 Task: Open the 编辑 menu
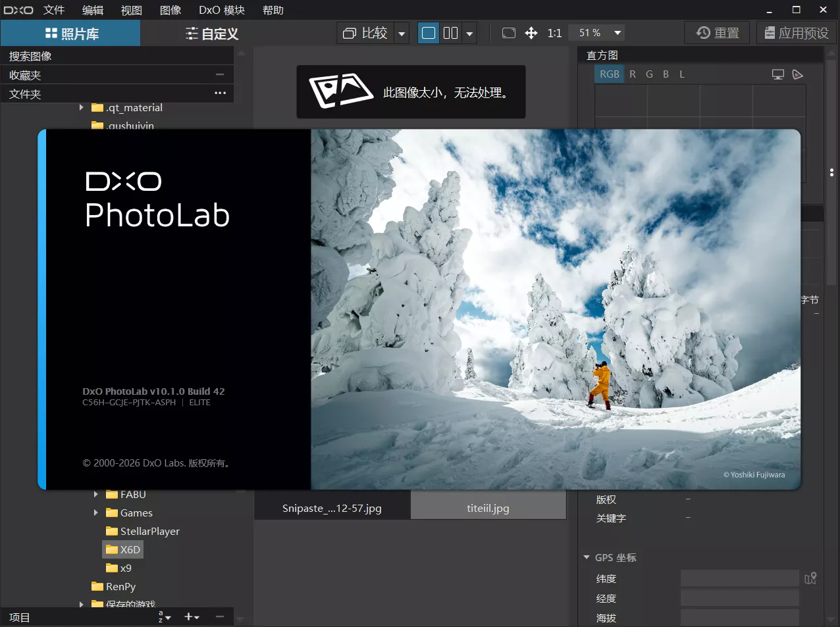pyautogui.click(x=93, y=10)
